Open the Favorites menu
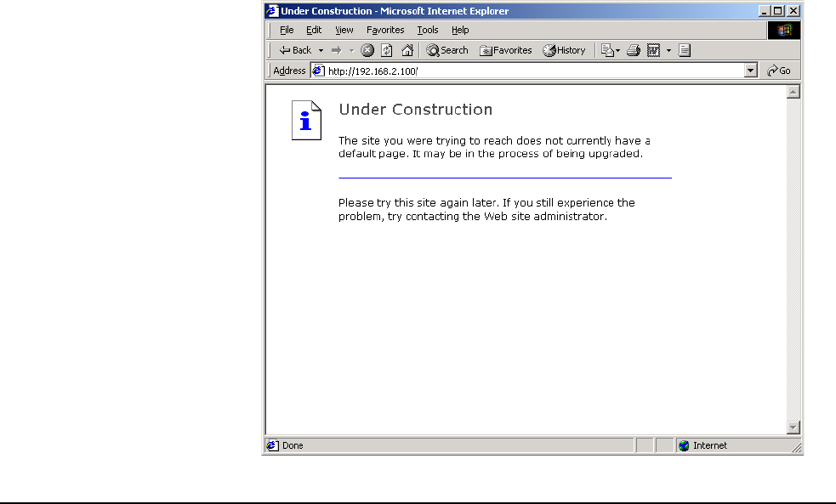 [x=385, y=30]
